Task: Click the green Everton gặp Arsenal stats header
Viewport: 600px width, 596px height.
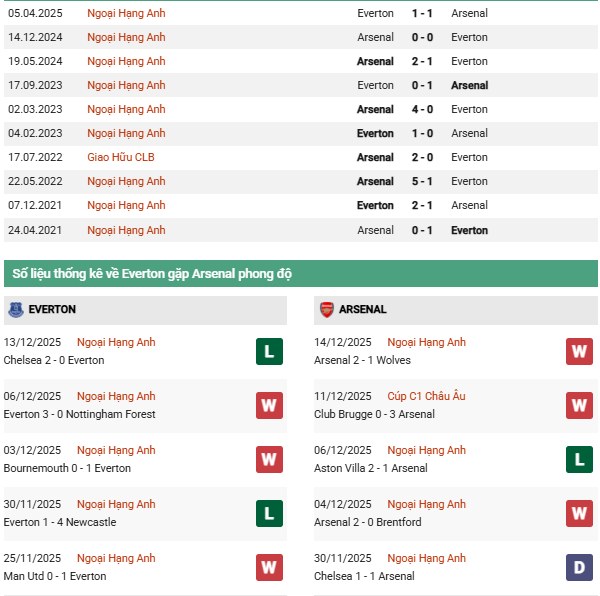Action: point(300,274)
